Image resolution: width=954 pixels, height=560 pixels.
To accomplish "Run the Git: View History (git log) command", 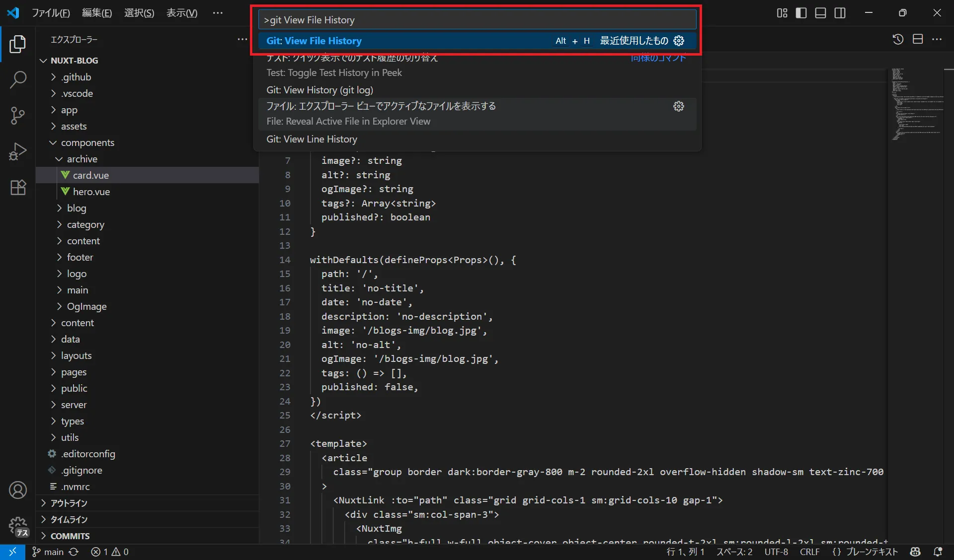I will [477, 90].
